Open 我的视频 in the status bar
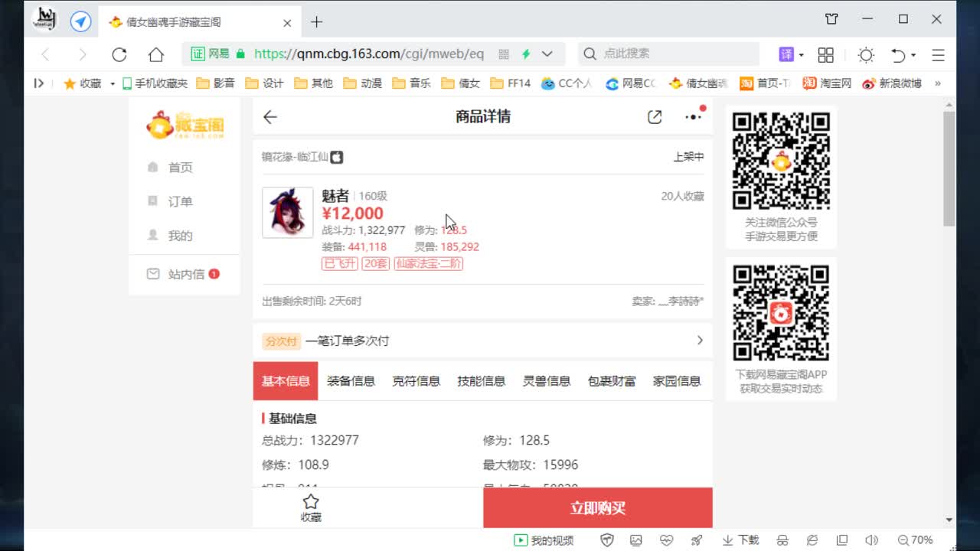This screenshot has width=980, height=551. tap(544, 540)
